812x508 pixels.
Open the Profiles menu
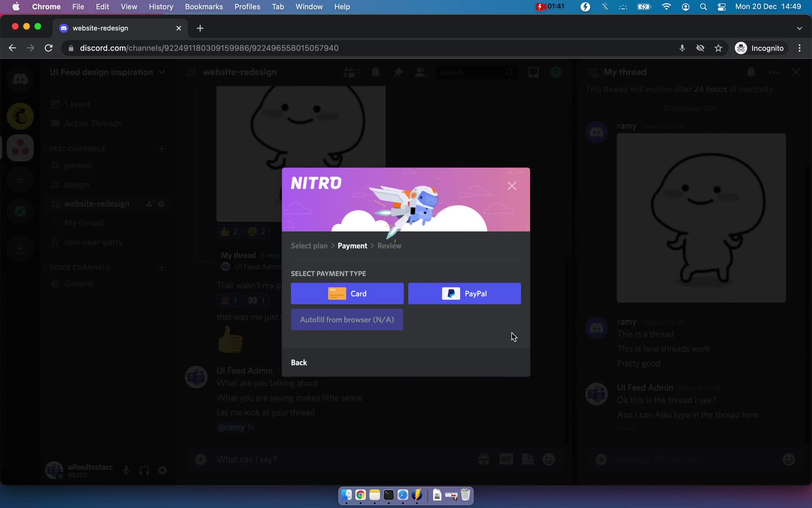[247, 7]
